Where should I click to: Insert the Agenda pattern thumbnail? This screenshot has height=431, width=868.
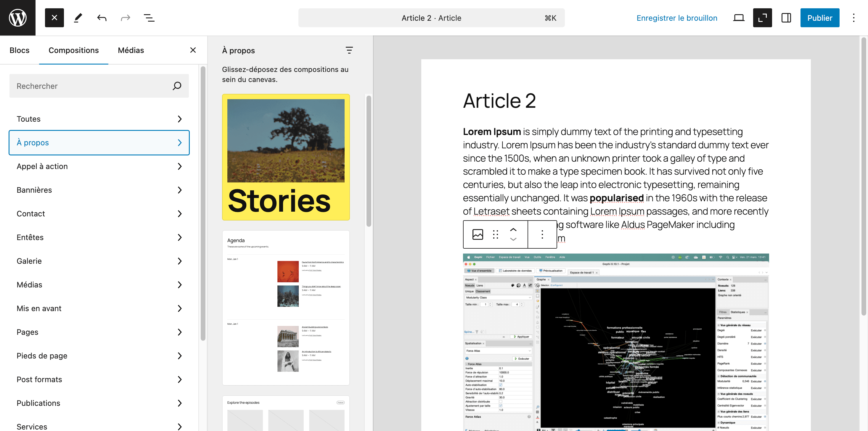click(x=286, y=308)
